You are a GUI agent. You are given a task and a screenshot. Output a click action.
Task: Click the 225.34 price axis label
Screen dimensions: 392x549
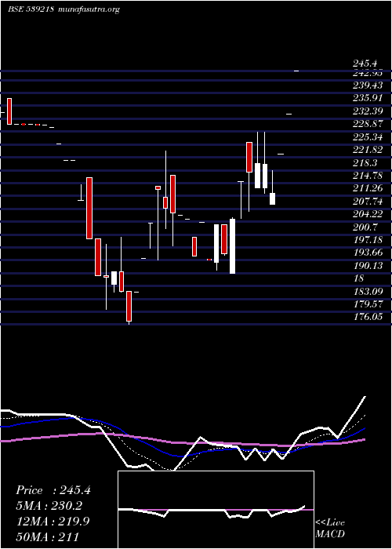(368, 136)
